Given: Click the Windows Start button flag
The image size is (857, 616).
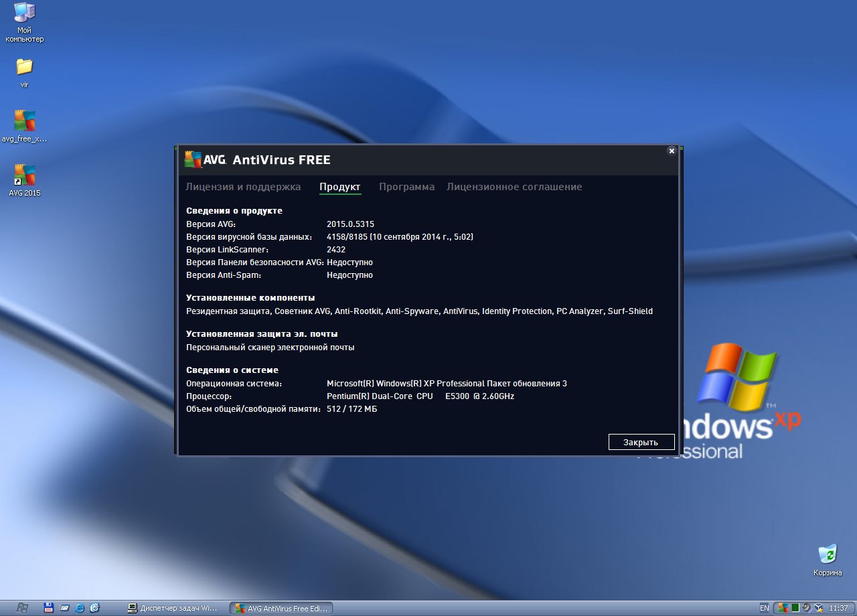Looking at the screenshot, I should (x=21, y=608).
